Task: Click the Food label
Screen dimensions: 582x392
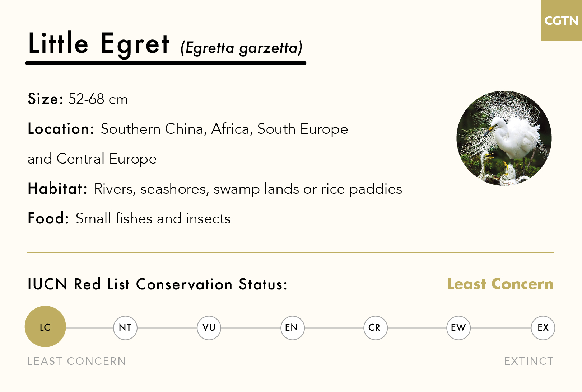Action: click(x=48, y=218)
